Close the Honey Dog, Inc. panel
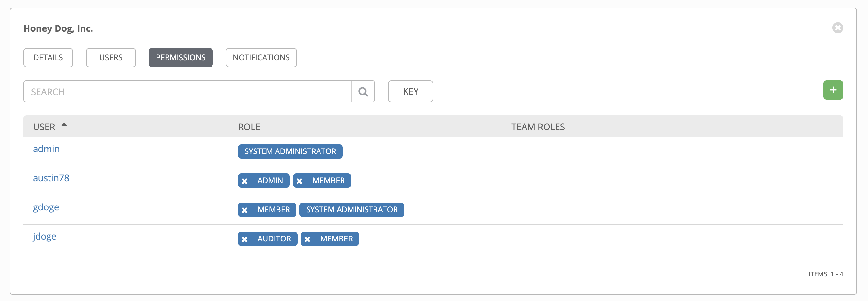 click(x=837, y=28)
